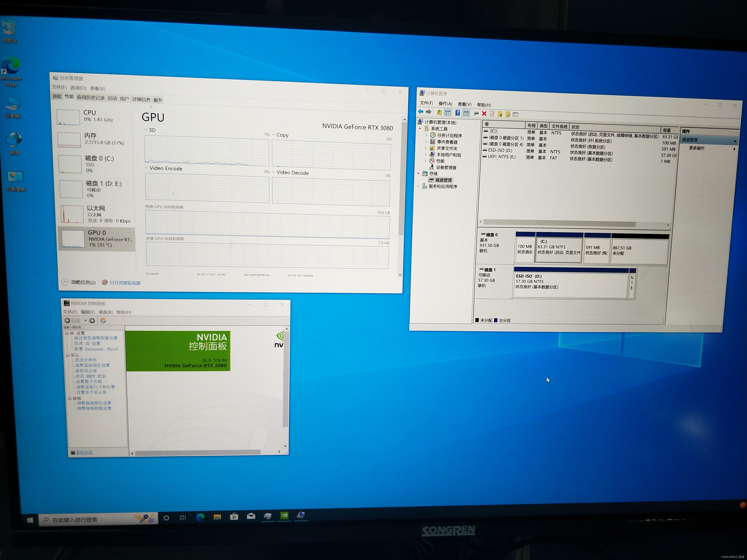Image resolution: width=747 pixels, height=560 pixels.
Task: Open Task View on the taskbar
Action: click(x=183, y=518)
